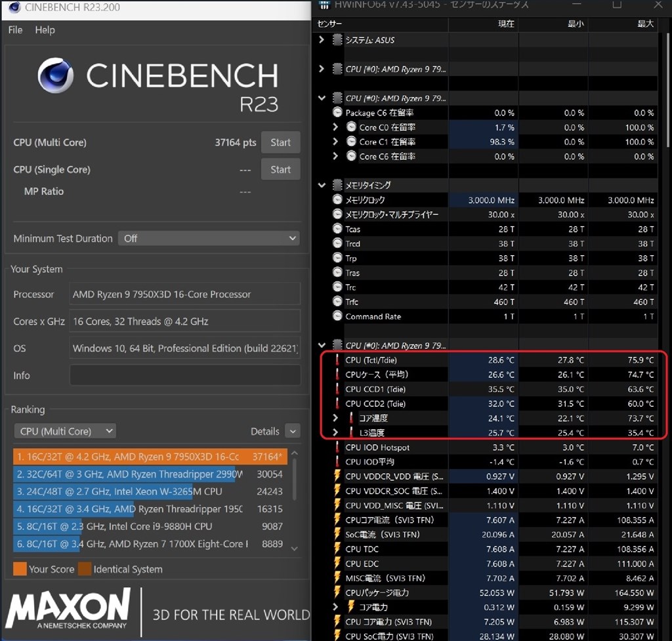Collapse the メモリタイミング section
This screenshot has height=641, width=672.
[322, 185]
